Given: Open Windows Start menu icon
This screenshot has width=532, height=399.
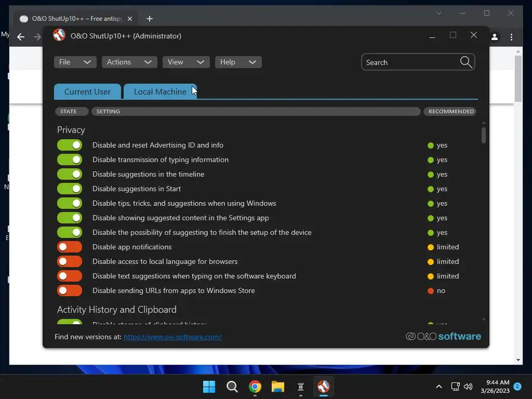Looking at the screenshot, I should [209, 387].
